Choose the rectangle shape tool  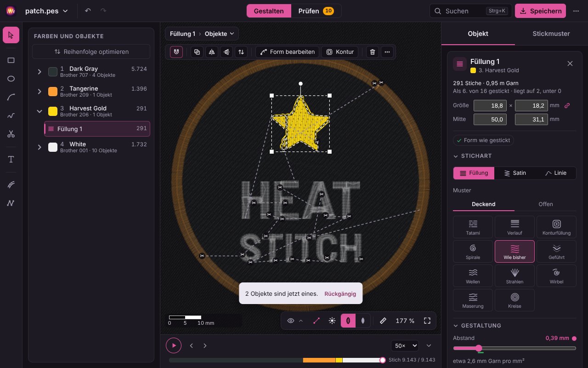pyautogui.click(x=11, y=60)
